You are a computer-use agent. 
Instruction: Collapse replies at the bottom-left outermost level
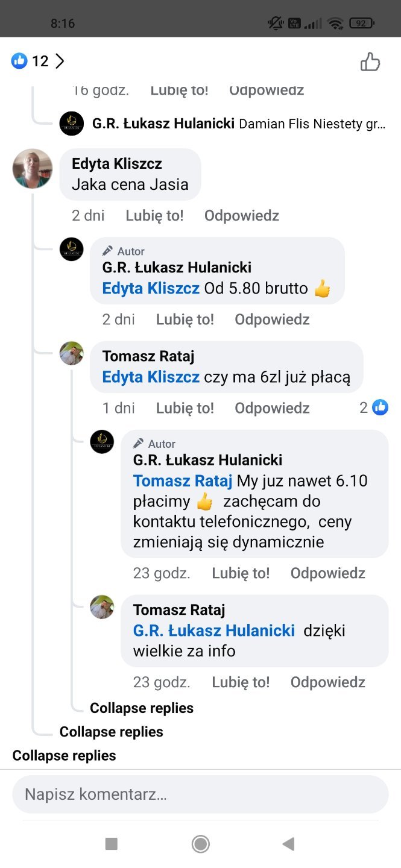[x=64, y=755]
